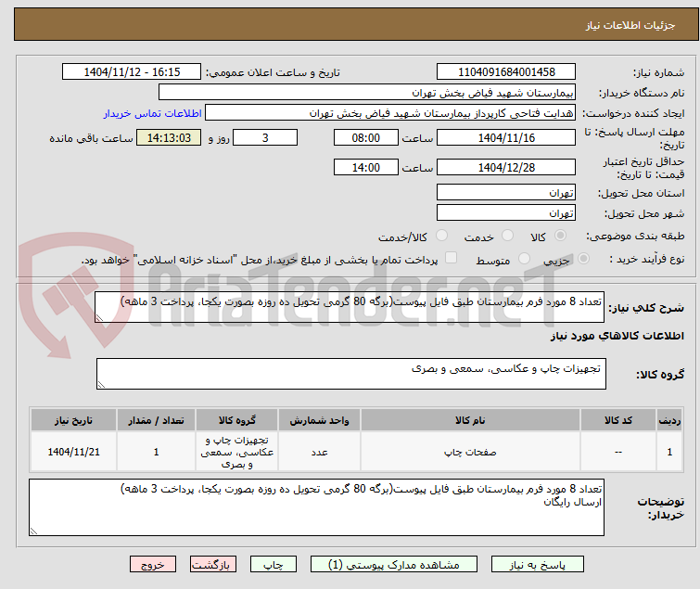The height and width of the screenshot is (589, 700).
Task: Click the شرح کلی نیاز description textarea
Action: point(350,307)
